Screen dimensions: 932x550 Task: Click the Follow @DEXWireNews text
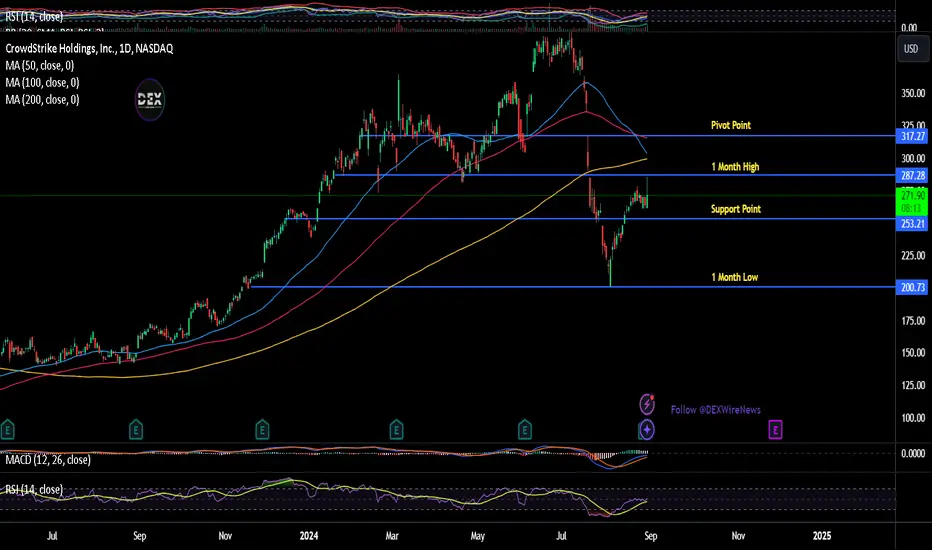click(716, 410)
